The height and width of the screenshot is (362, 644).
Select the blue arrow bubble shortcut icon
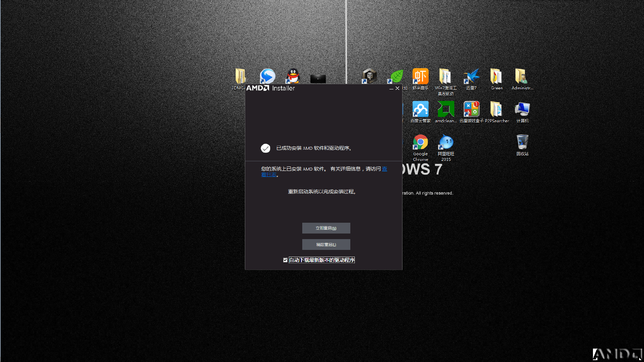pos(267,76)
